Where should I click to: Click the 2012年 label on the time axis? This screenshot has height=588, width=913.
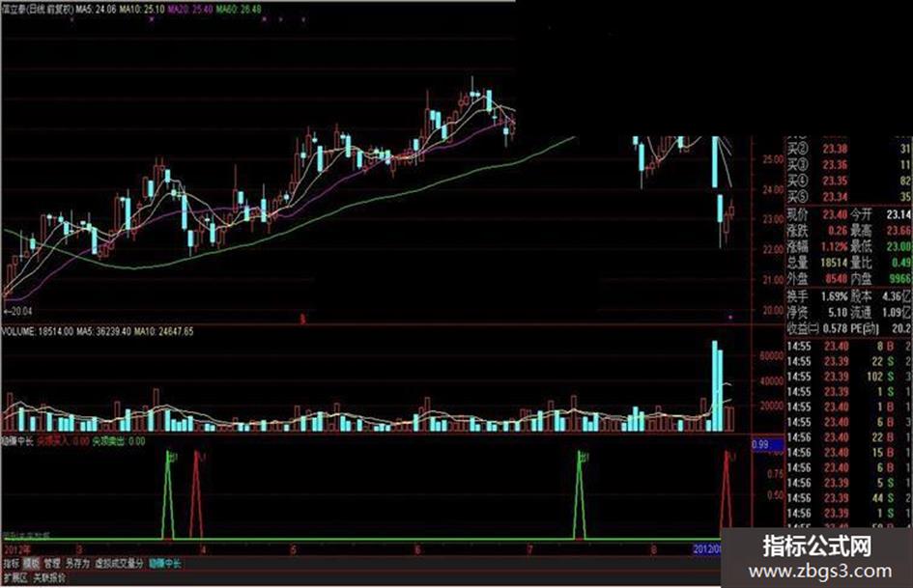17,549
